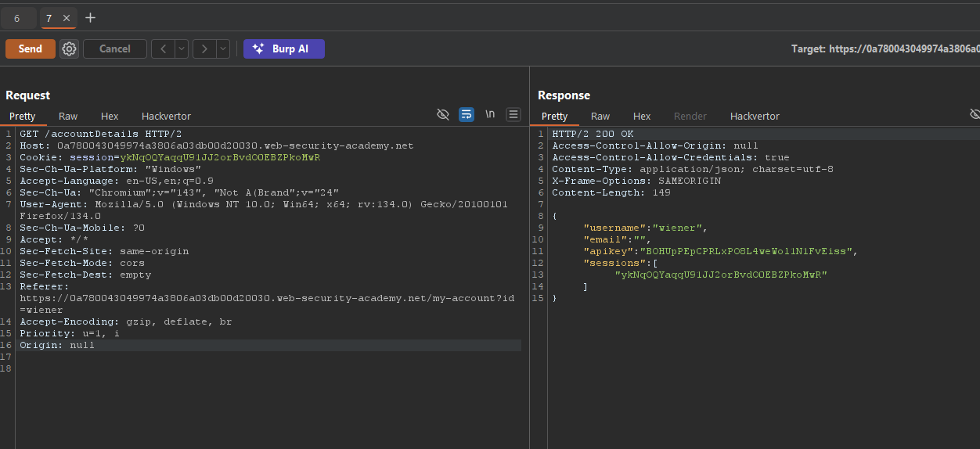
Task: Toggle the \n non-printable characters display
Action: point(490,114)
